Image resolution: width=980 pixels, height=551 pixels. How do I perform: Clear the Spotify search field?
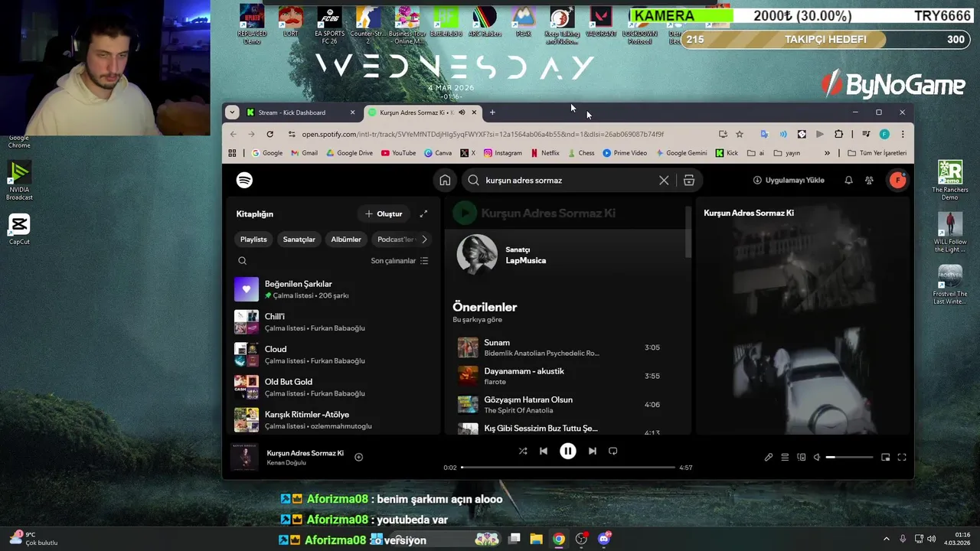[664, 181]
